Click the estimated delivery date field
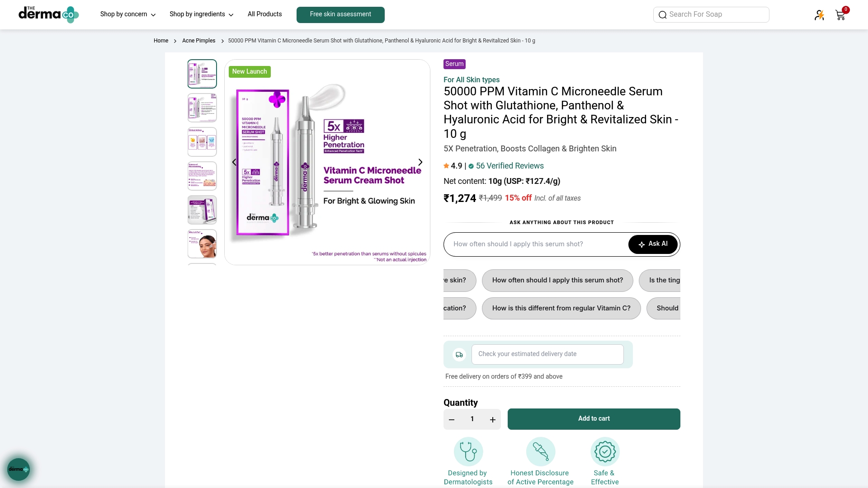The width and height of the screenshot is (868, 488). point(547,355)
